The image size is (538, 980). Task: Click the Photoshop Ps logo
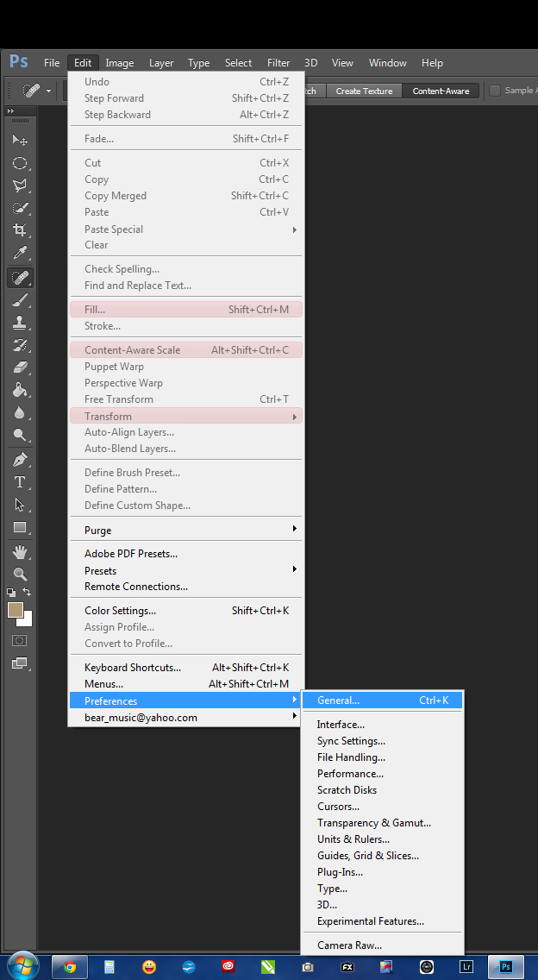[19, 62]
